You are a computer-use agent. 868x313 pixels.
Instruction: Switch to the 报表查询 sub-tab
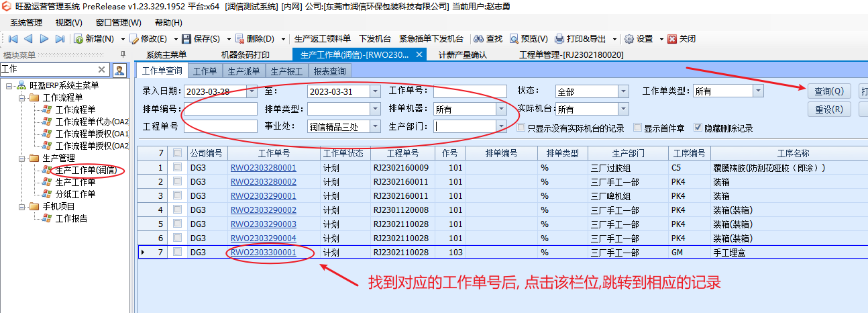pyautogui.click(x=330, y=71)
